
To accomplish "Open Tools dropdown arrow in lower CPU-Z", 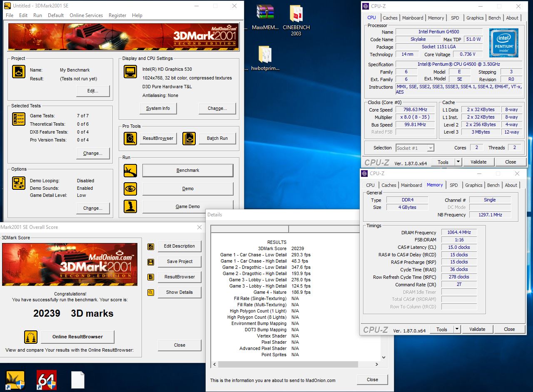I will click(457, 329).
